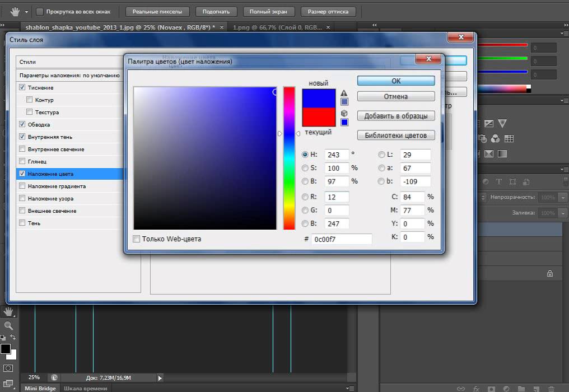Click the hex color input field
Viewport: 569px width, 392px height.
pyautogui.click(x=342, y=239)
